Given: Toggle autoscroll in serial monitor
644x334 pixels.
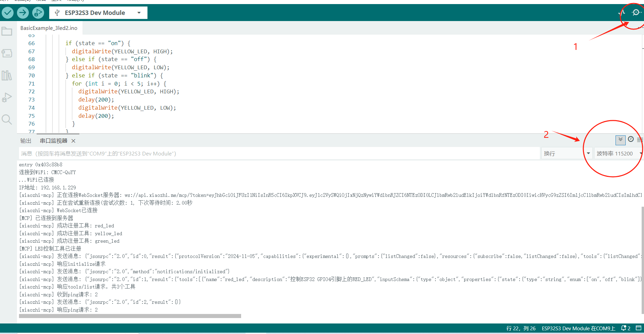Looking at the screenshot, I should tap(620, 140).
